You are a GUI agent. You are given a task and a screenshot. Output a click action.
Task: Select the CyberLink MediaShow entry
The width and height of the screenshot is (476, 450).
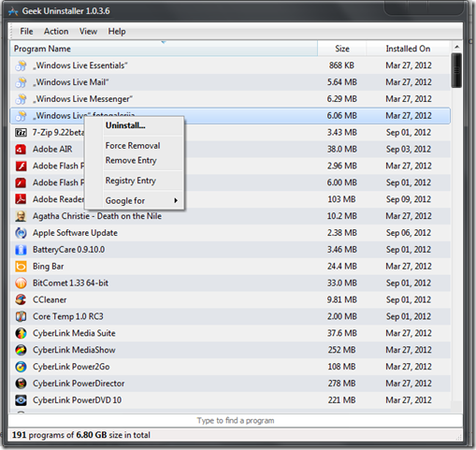[x=74, y=350]
